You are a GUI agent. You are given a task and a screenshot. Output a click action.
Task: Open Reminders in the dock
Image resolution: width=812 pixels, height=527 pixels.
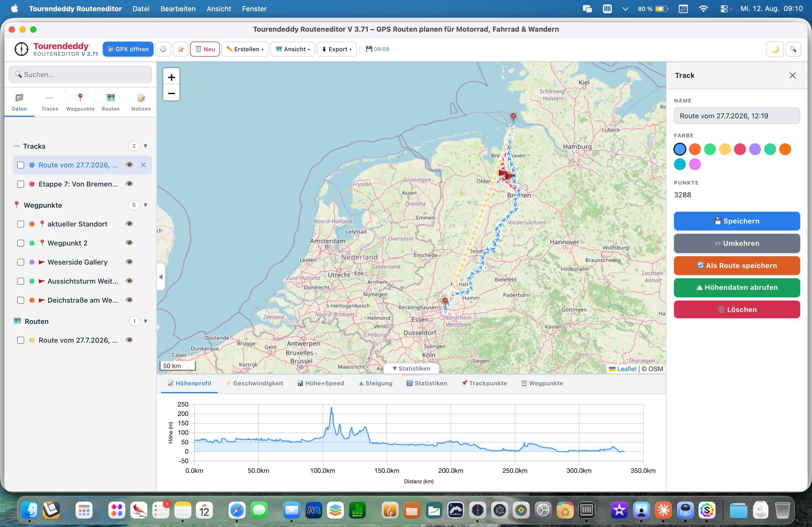pyautogui.click(x=161, y=510)
